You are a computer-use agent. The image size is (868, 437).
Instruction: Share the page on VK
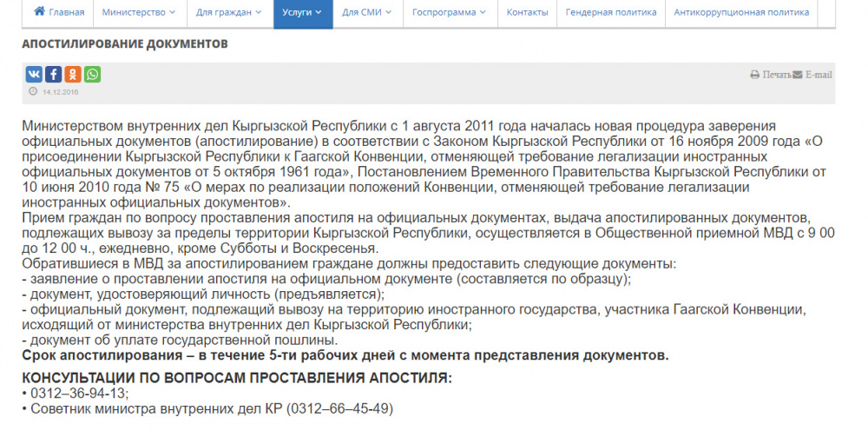click(33, 75)
